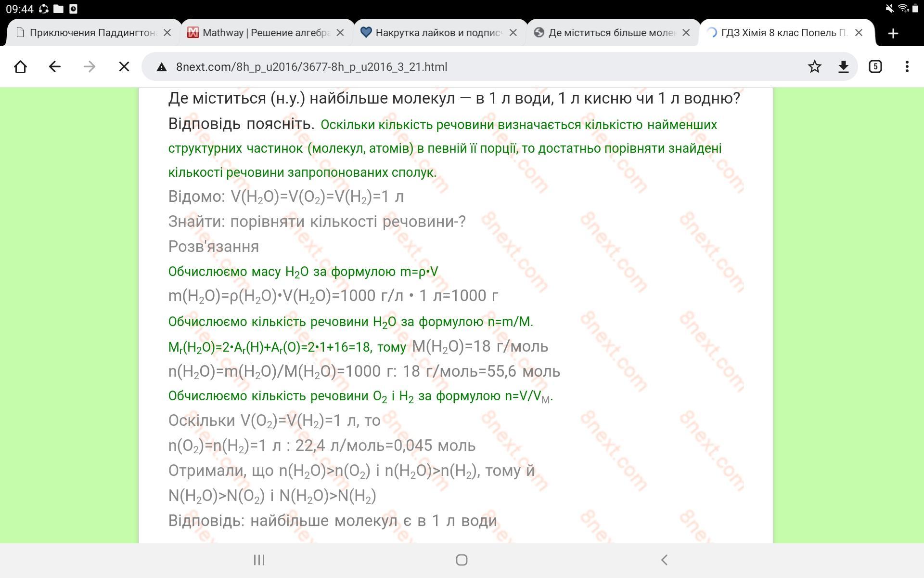Switch to the Де міститься більше молекул tab
This screenshot has height=578, width=924.
pos(610,33)
